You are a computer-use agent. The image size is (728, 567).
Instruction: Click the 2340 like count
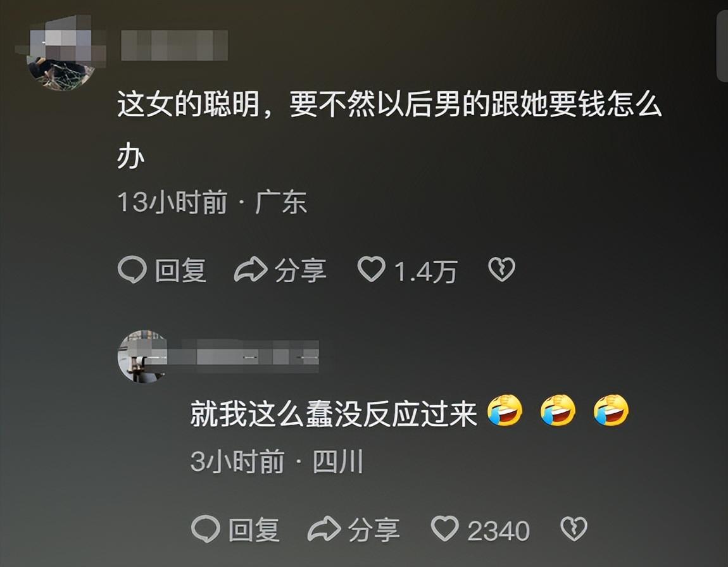[x=499, y=531]
